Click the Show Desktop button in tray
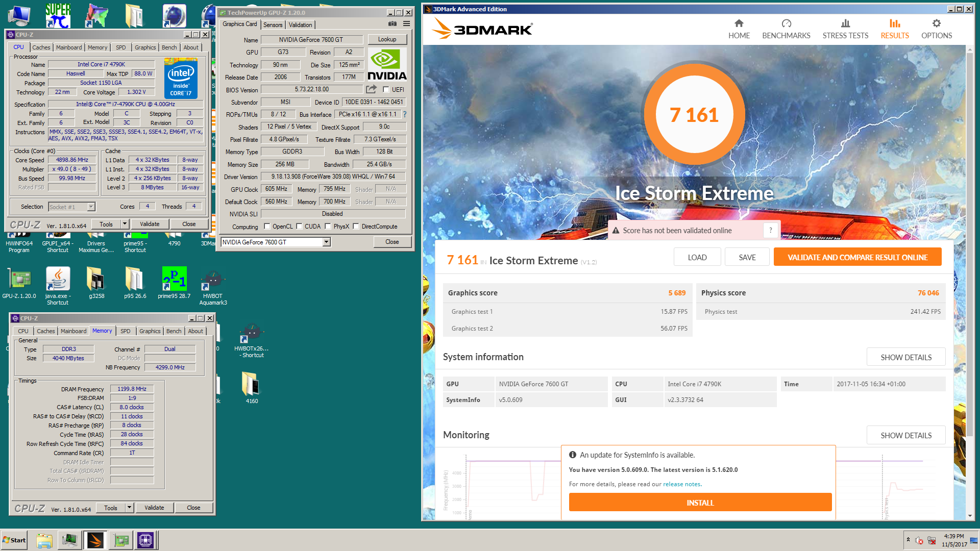 975,540
